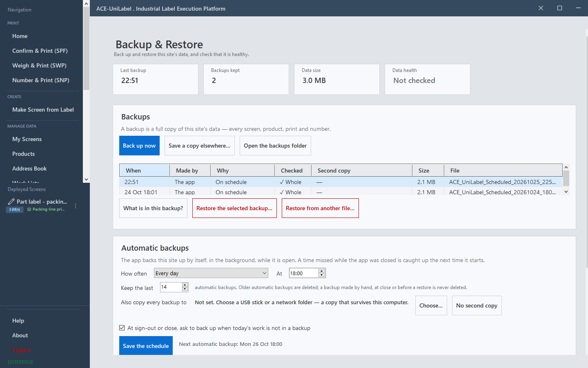The height and width of the screenshot is (368, 588).
Task: Click Open the backups folder
Action: pyautogui.click(x=275, y=146)
